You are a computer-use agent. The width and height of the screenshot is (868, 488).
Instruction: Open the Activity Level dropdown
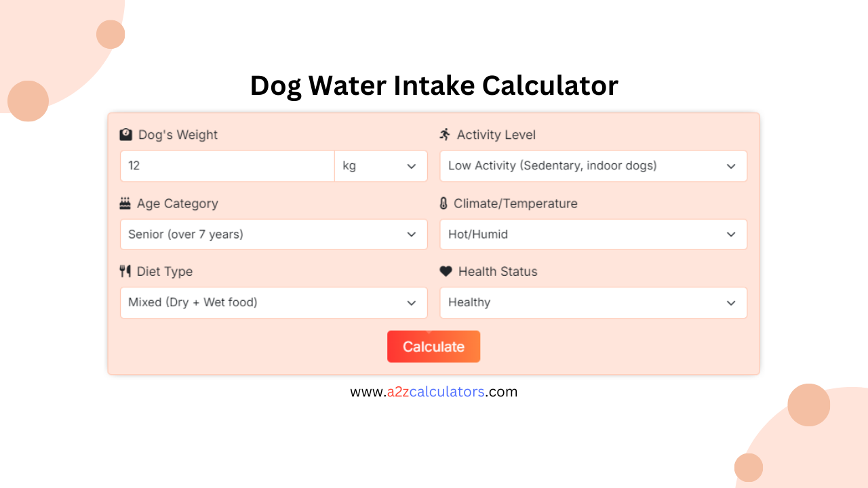pos(593,166)
